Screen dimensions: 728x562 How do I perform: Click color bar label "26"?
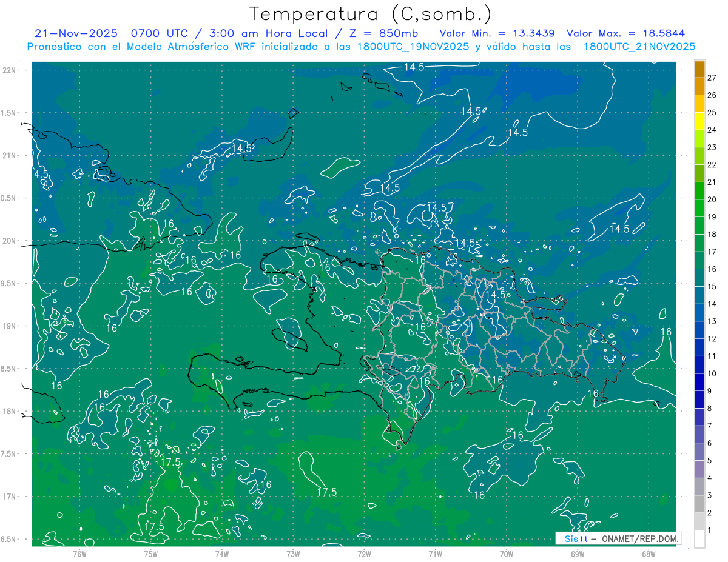coord(712,95)
